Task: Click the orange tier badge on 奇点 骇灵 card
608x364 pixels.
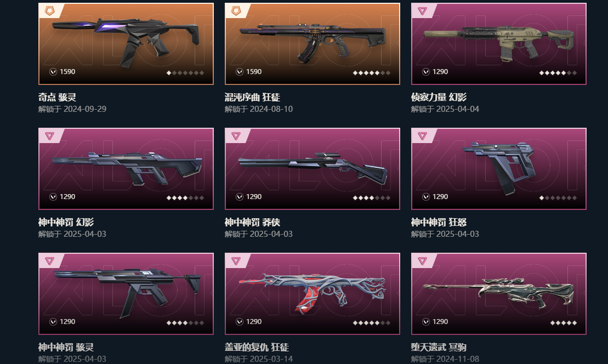Action: point(50,11)
